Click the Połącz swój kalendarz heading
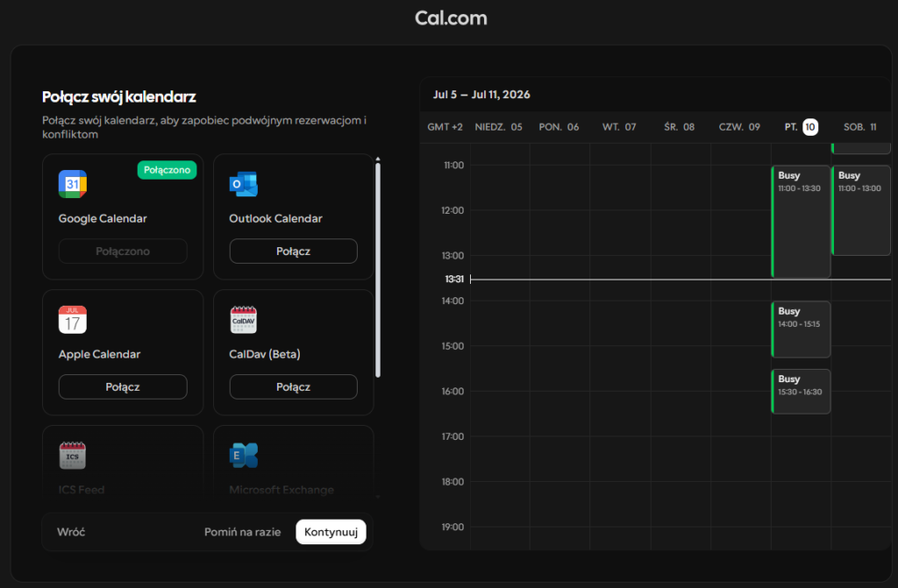This screenshot has width=898, height=588. click(119, 96)
